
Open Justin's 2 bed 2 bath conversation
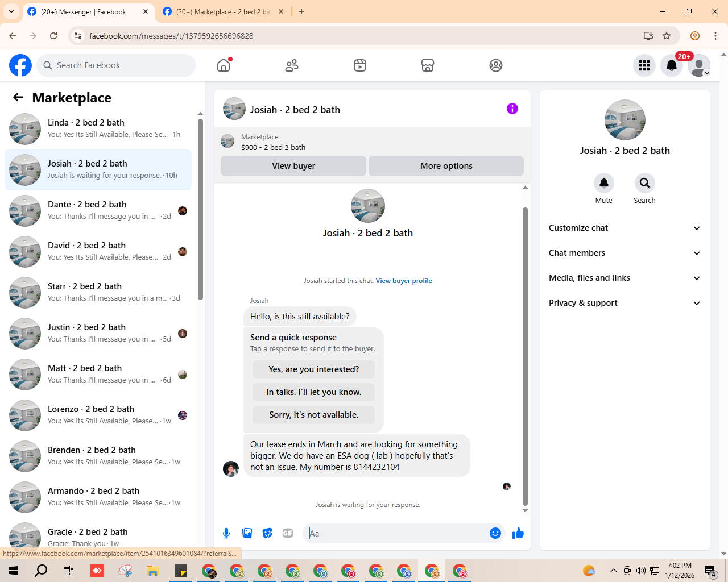[x=98, y=334]
